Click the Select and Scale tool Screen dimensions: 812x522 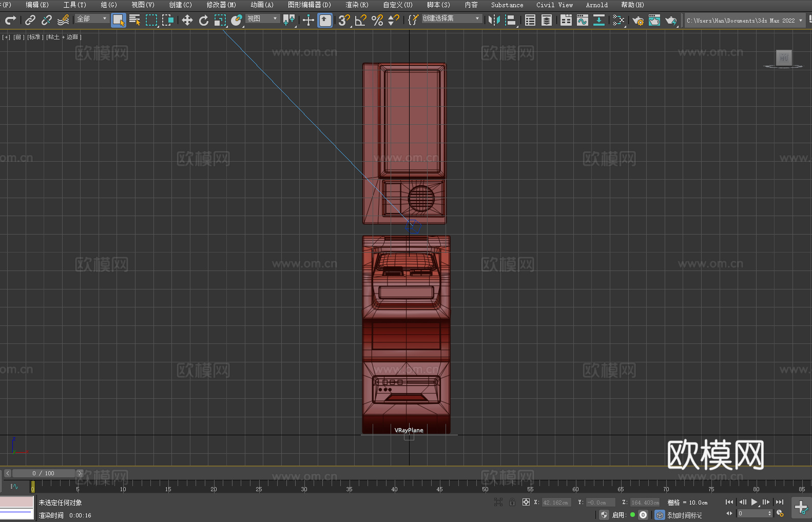(x=220, y=20)
